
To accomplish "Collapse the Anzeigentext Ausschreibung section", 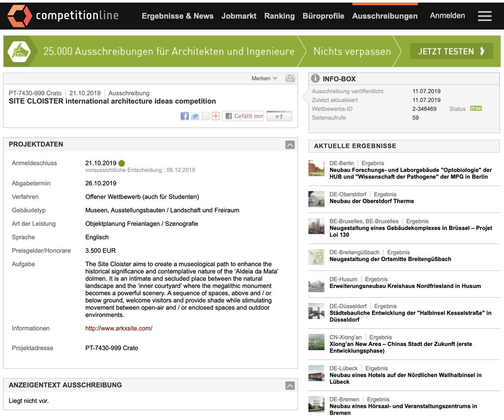I will [x=290, y=386].
